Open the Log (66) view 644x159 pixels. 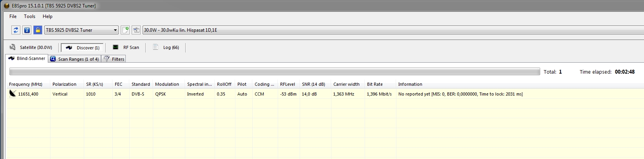coord(166,48)
